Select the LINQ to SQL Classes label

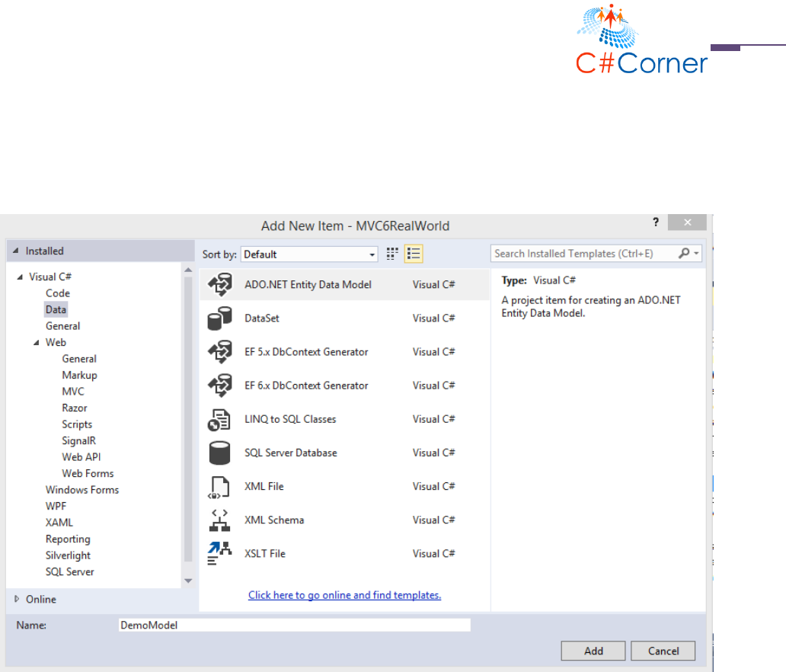pos(290,419)
